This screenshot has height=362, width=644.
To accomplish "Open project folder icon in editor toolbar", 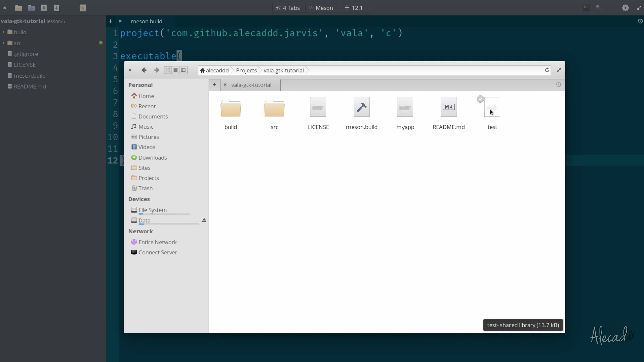I will click(31, 8).
